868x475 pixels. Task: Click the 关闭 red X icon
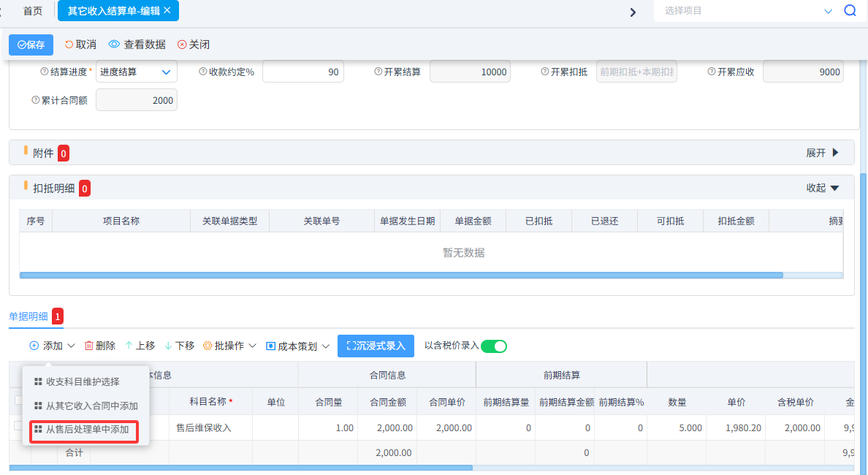point(182,44)
